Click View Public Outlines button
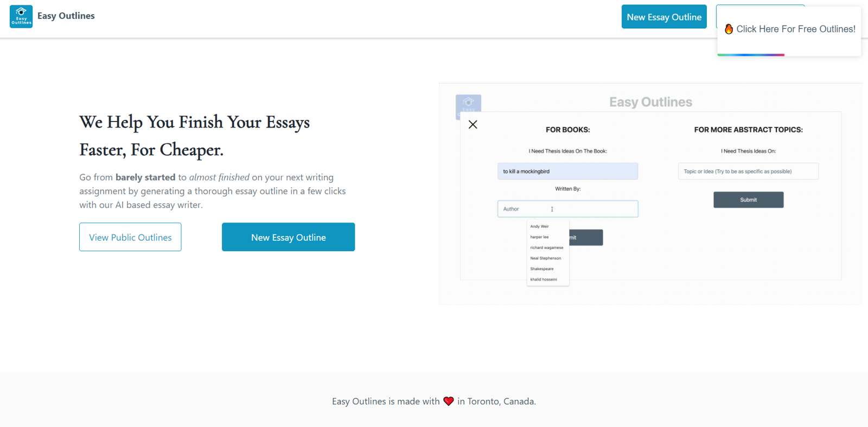This screenshot has width=868, height=427. tap(130, 237)
